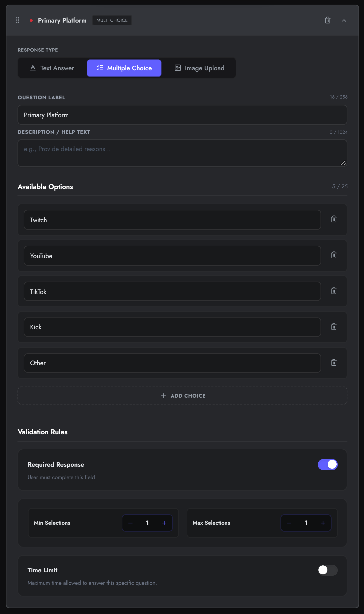
Task: Switch response type to Text Answer
Action: (x=52, y=68)
